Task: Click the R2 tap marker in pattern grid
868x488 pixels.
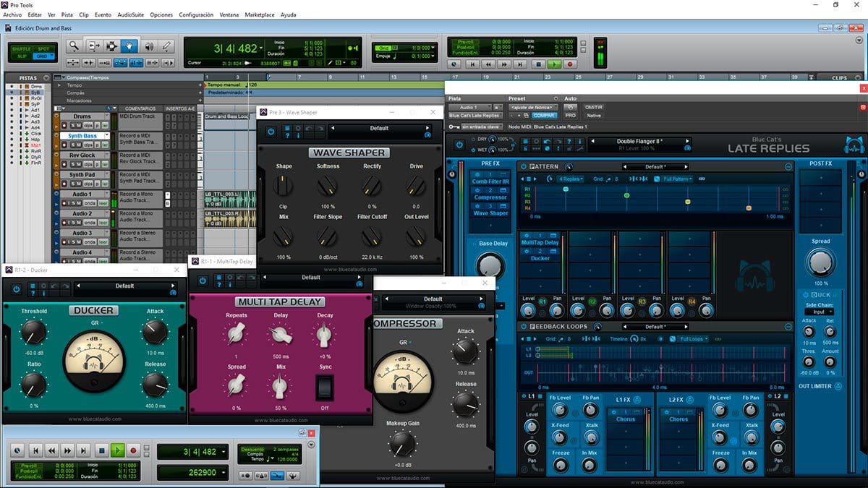Action: 626,195
